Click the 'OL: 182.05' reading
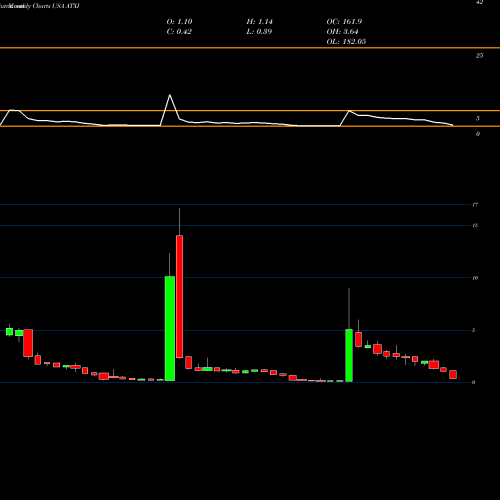The height and width of the screenshot is (500, 500). (346, 42)
